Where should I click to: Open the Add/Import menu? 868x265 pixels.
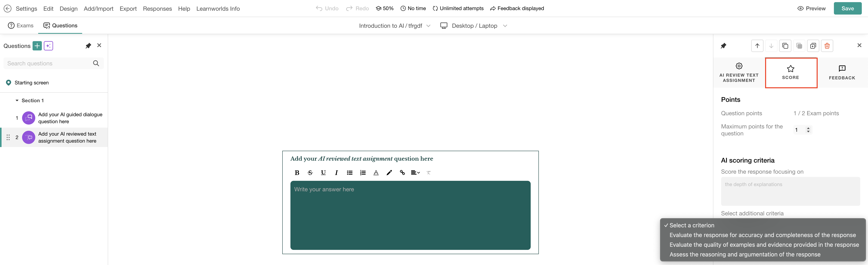(98, 9)
